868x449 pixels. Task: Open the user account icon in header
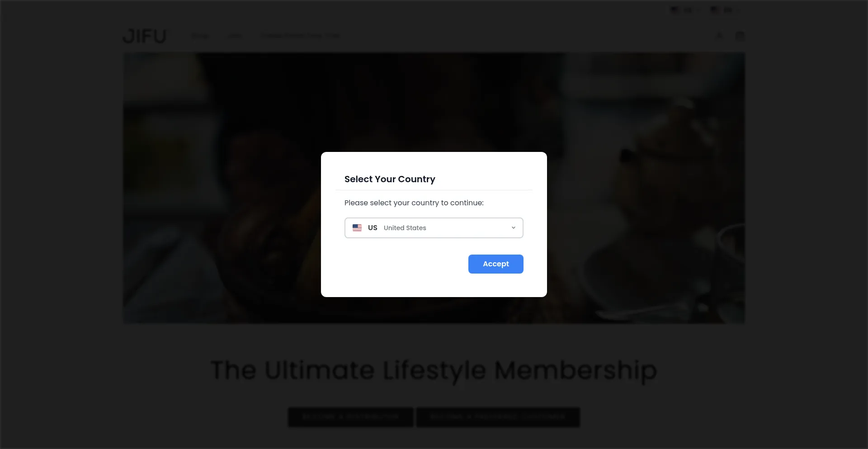[x=719, y=36]
